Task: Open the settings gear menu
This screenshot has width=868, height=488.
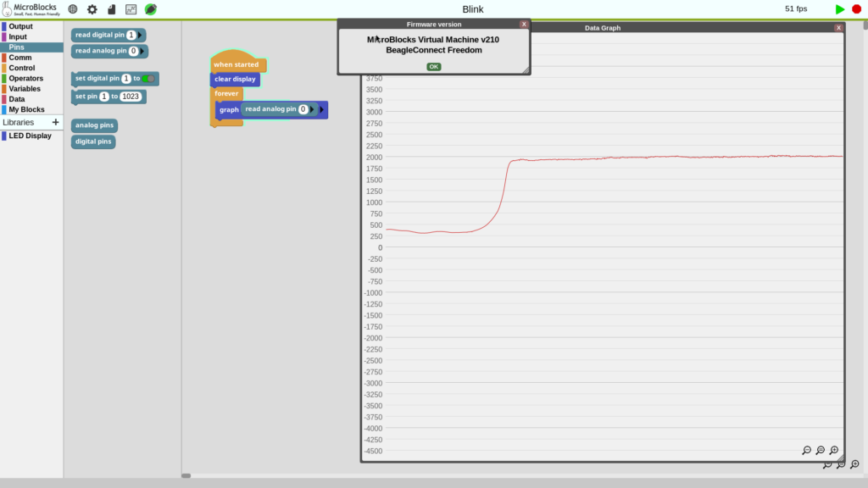Action: click(x=92, y=9)
